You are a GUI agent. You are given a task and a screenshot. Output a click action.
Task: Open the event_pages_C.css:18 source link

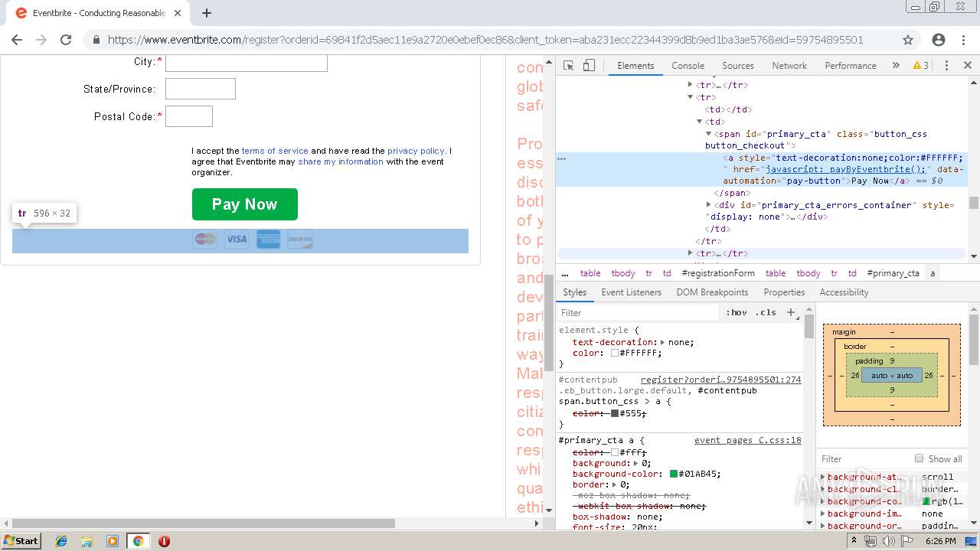click(x=747, y=440)
